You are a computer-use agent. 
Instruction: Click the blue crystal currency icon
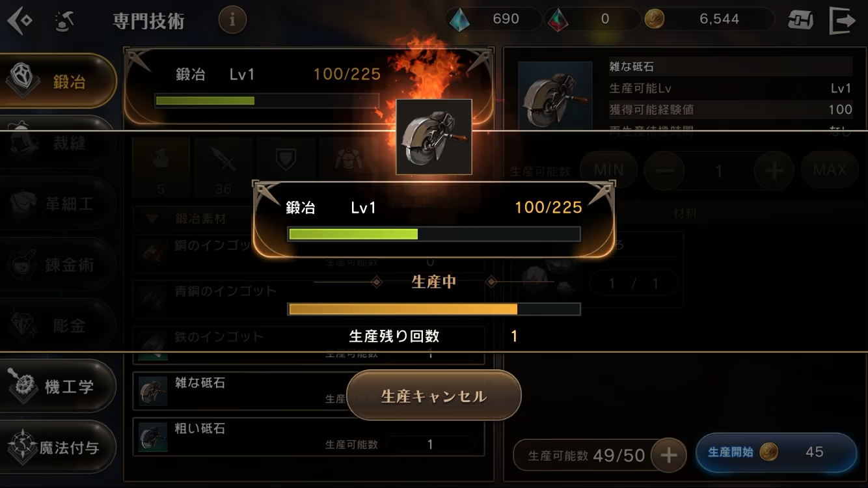coord(460,20)
